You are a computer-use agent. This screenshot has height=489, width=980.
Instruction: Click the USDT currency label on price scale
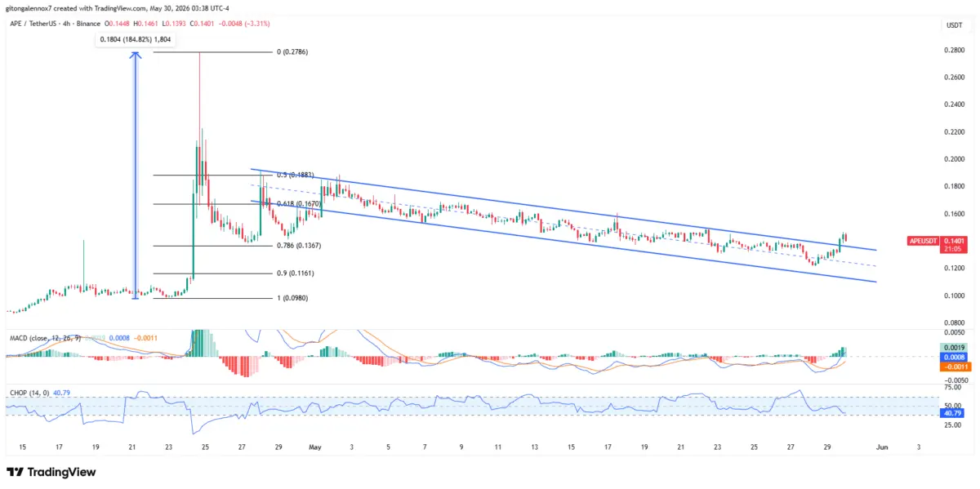pos(953,25)
